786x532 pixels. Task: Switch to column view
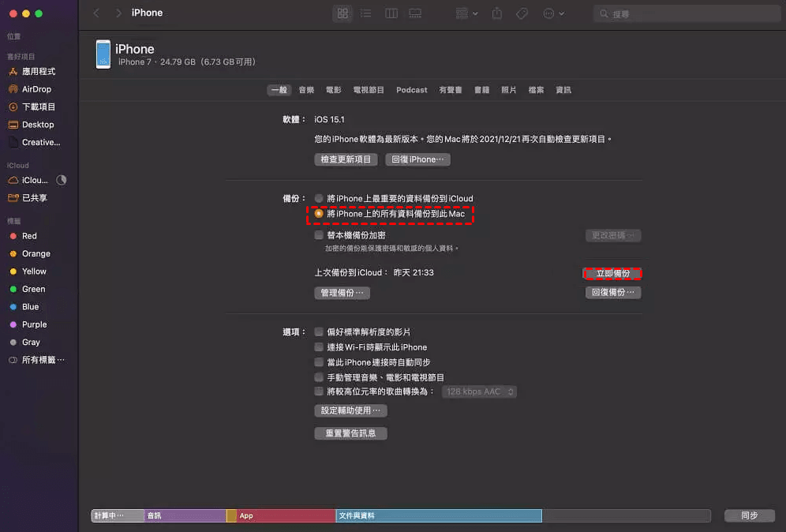(391, 13)
